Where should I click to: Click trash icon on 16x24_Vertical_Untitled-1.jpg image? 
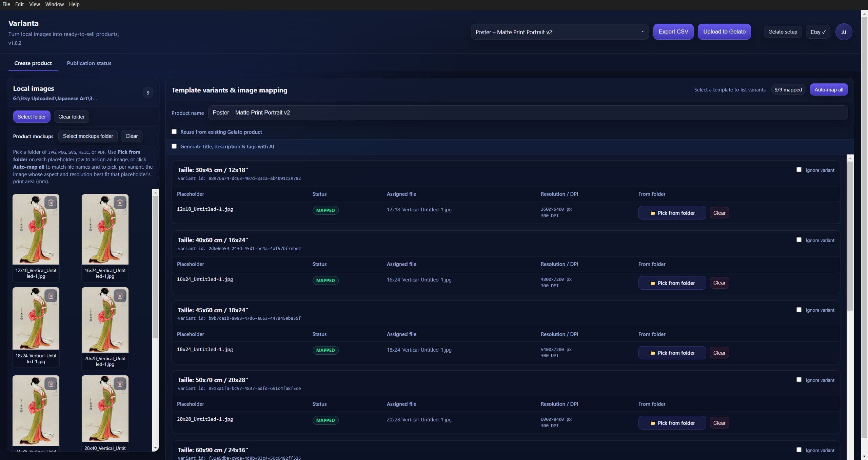tap(120, 203)
